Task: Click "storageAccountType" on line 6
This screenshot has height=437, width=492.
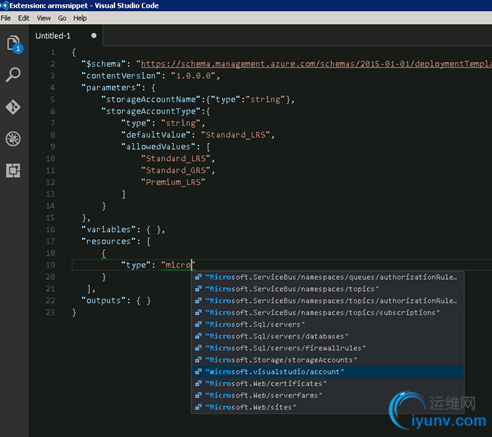Action: tap(151, 111)
